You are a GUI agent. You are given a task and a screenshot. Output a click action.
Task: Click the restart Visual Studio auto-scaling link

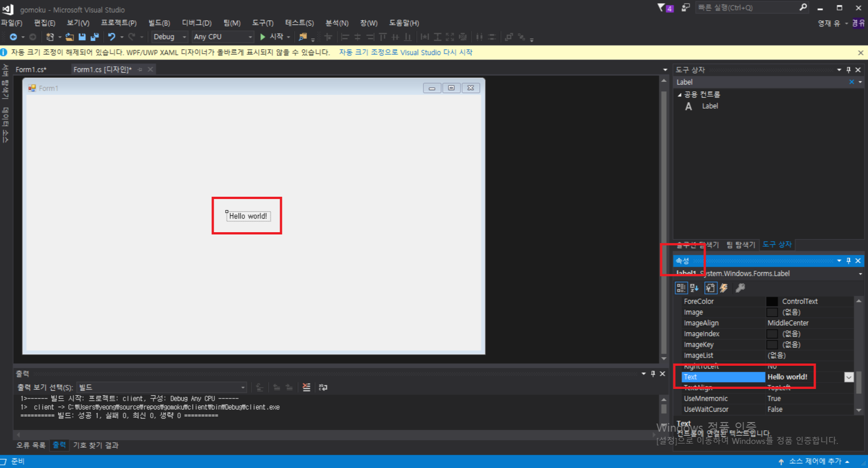(406, 52)
